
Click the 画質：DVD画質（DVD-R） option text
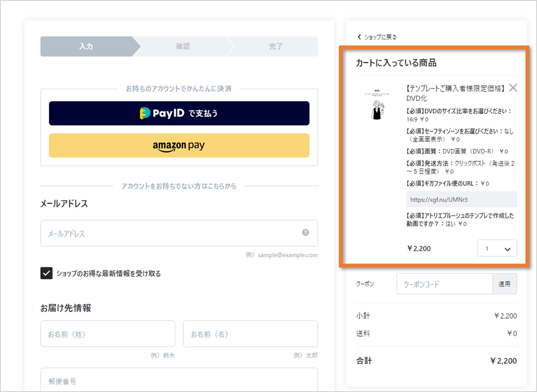click(457, 151)
